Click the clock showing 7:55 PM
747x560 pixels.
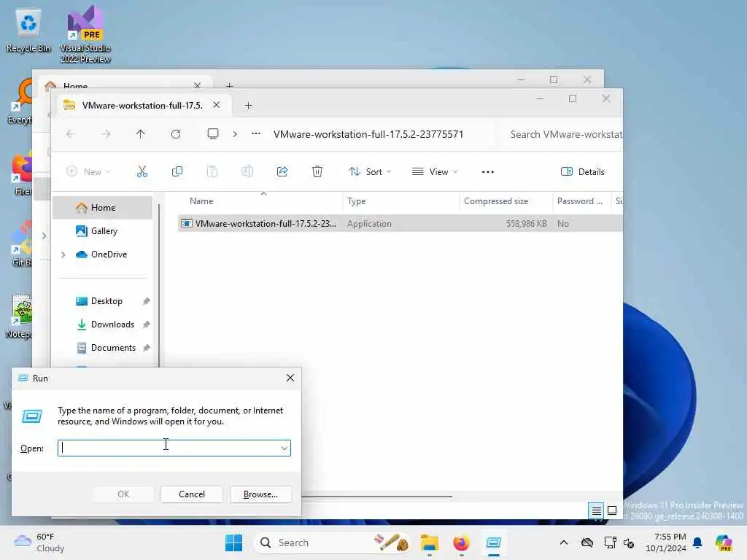pos(665,542)
